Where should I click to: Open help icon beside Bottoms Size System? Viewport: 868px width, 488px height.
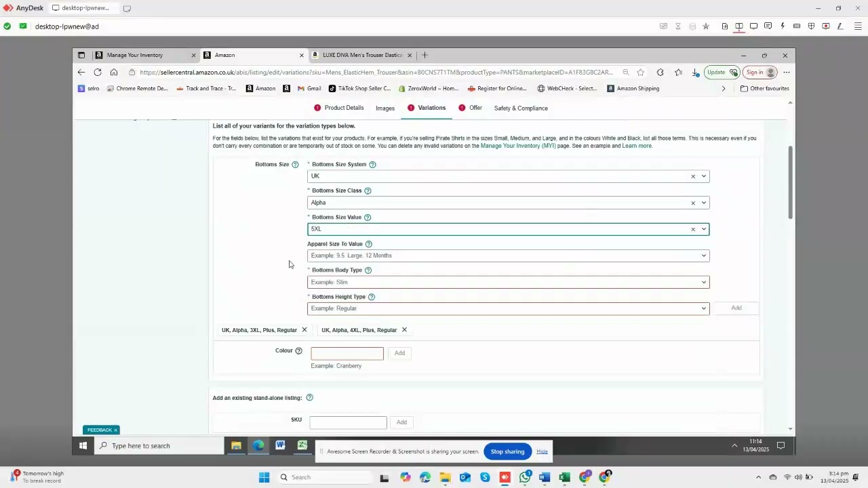click(372, 165)
